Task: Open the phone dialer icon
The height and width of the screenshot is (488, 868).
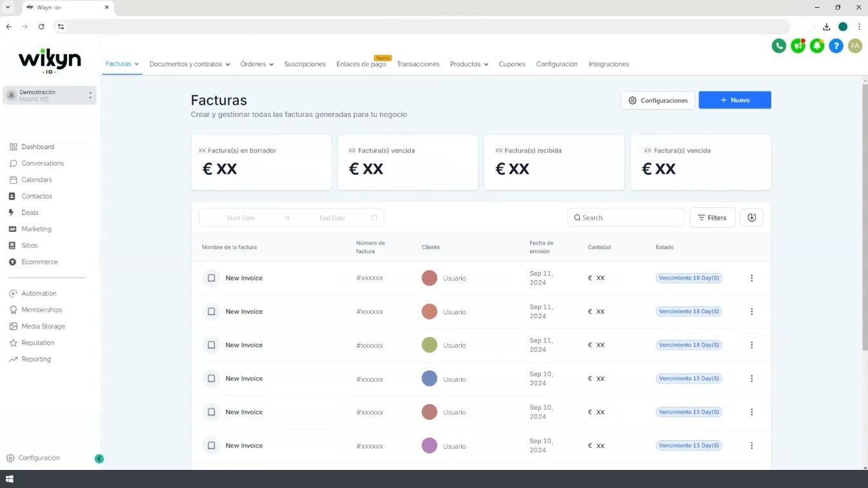Action: 779,46
